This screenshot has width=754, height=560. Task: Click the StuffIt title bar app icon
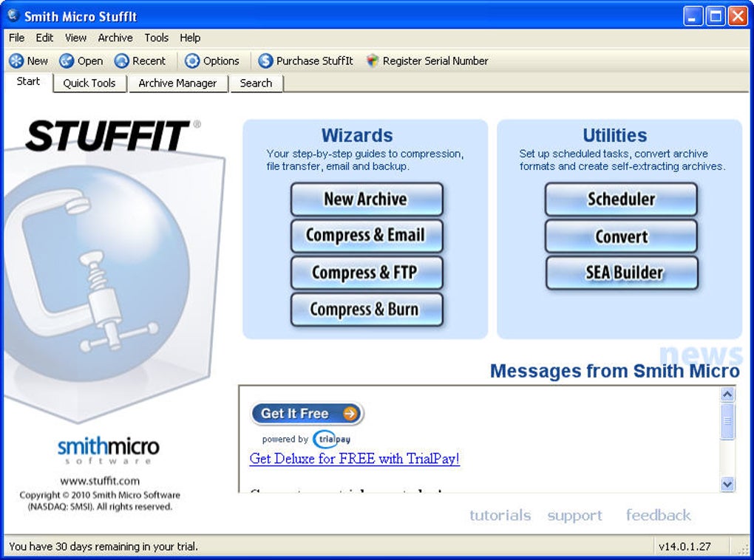coord(13,16)
